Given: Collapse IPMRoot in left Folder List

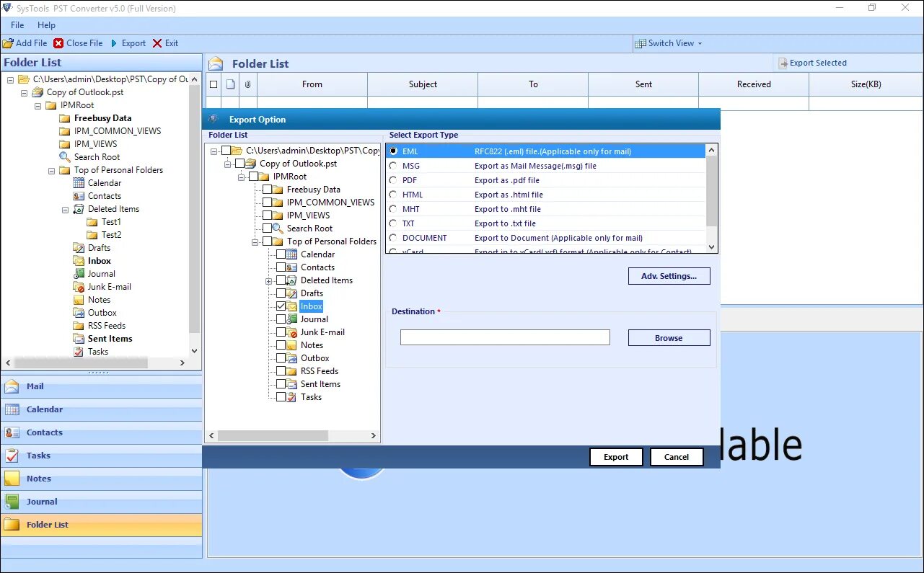Looking at the screenshot, I should (x=38, y=105).
